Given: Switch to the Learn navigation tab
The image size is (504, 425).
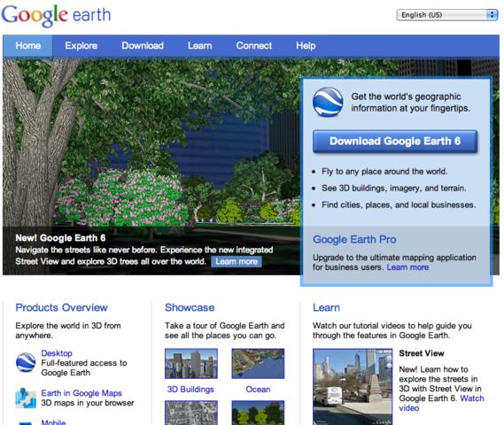Looking at the screenshot, I should pyautogui.click(x=199, y=46).
